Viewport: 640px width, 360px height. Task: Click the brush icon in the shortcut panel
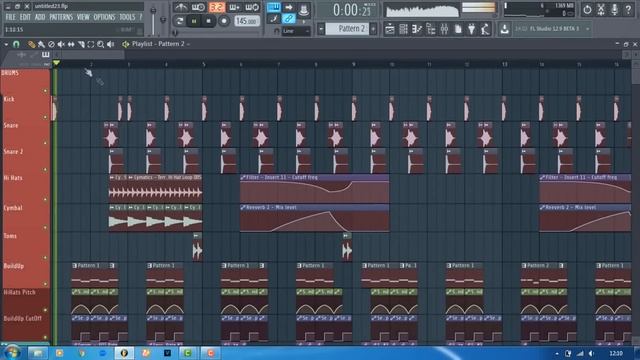coord(273,19)
